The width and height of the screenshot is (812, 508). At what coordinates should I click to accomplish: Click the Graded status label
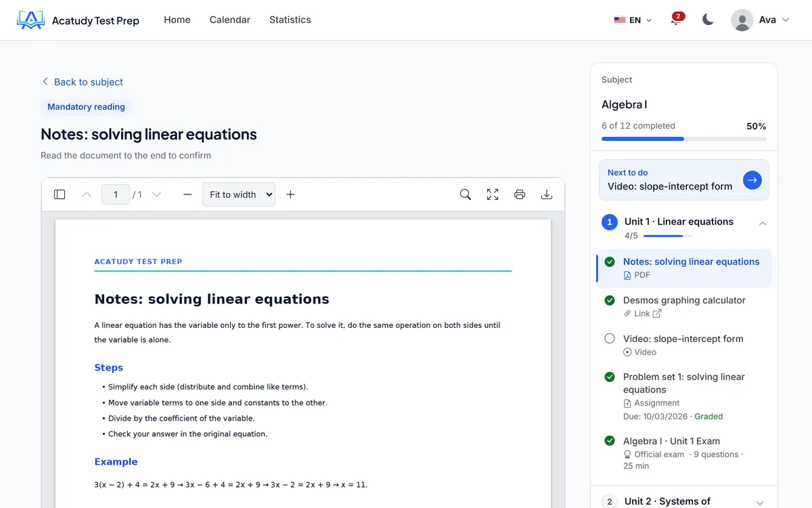click(708, 417)
